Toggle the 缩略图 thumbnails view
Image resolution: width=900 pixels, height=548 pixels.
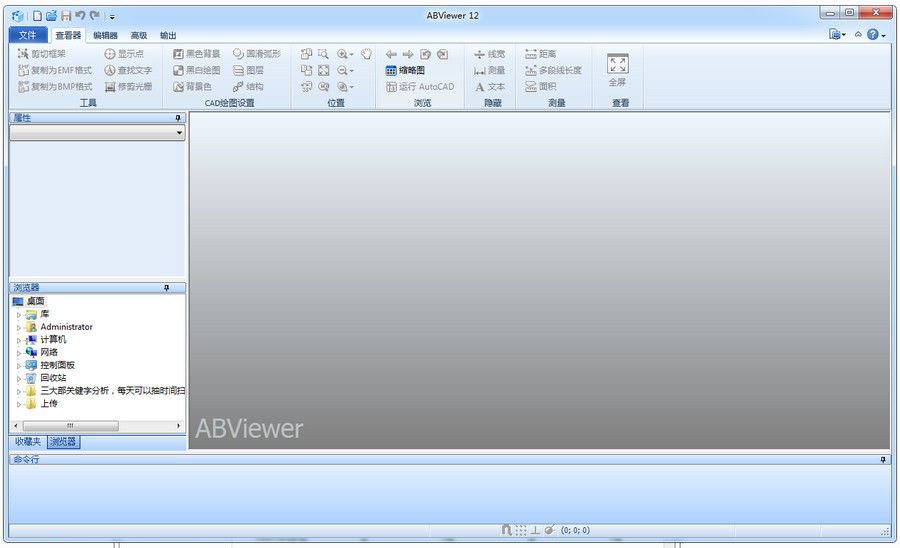[x=405, y=70]
